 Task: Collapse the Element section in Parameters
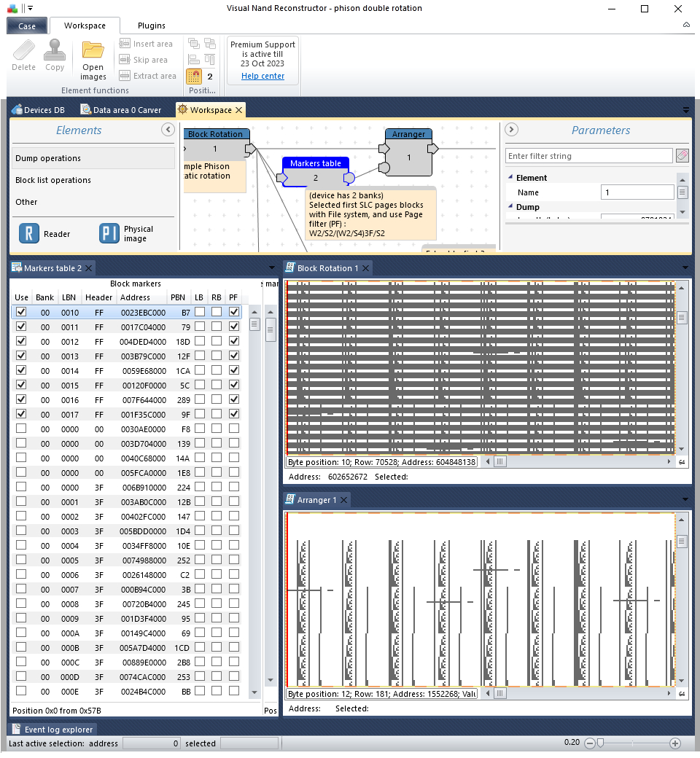click(510, 177)
